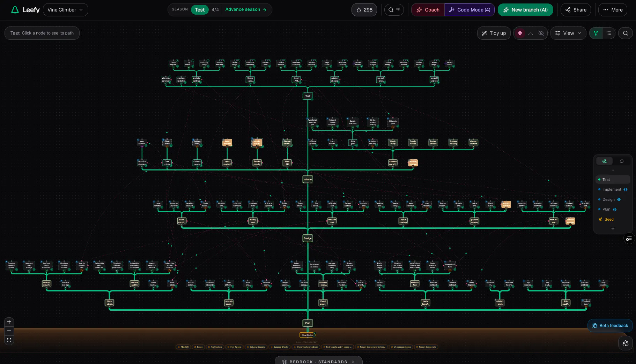Create a New branch (AI)

525,10
